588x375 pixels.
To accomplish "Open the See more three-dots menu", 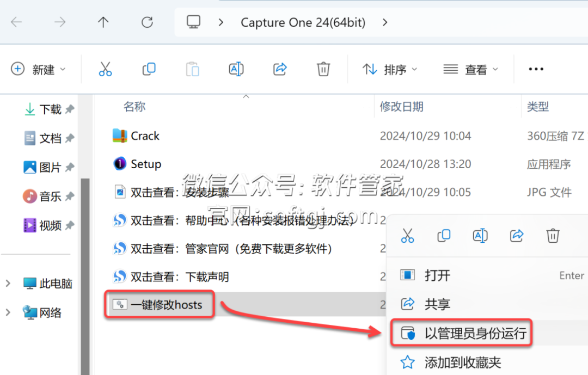I will click(536, 69).
